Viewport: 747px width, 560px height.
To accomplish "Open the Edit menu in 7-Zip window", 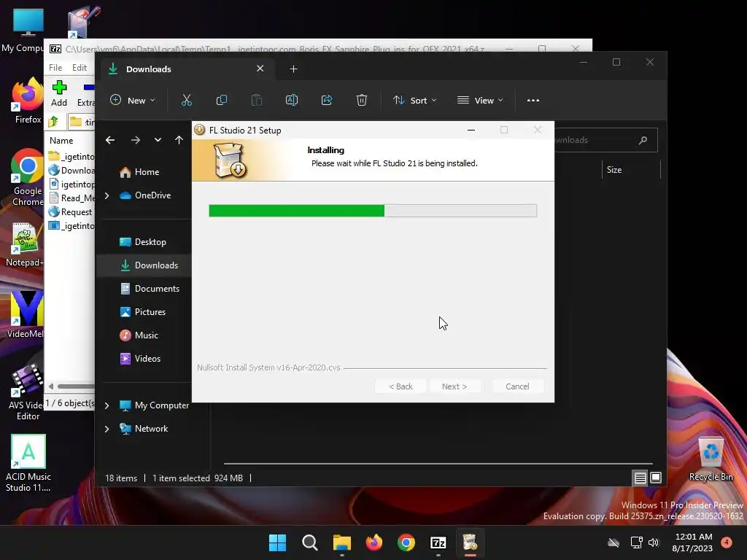I will pos(79,68).
